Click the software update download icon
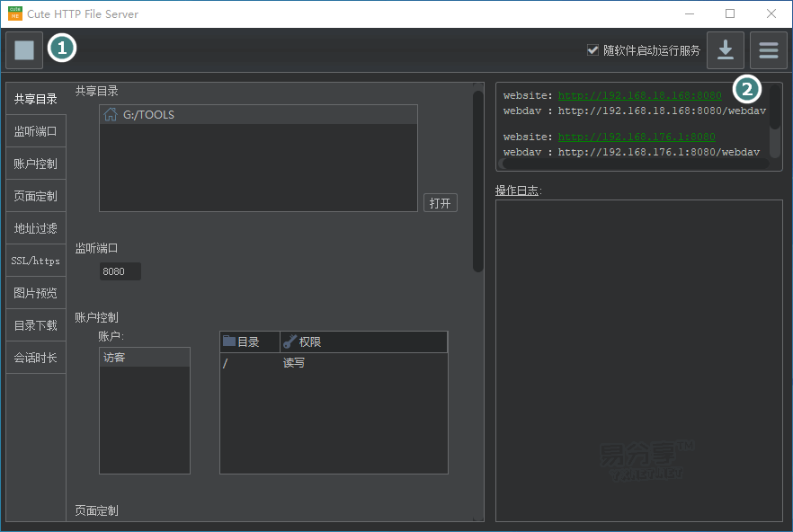 (x=726, y=50)
